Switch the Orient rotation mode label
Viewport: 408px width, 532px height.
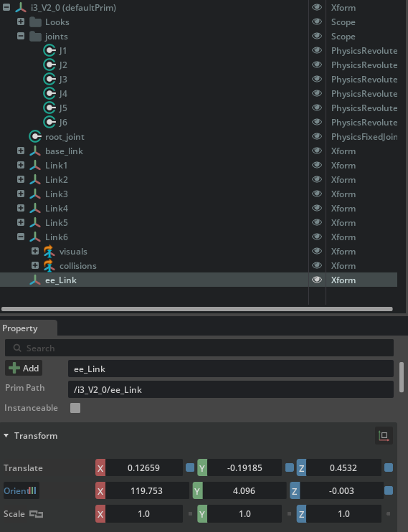click(22, 490)
